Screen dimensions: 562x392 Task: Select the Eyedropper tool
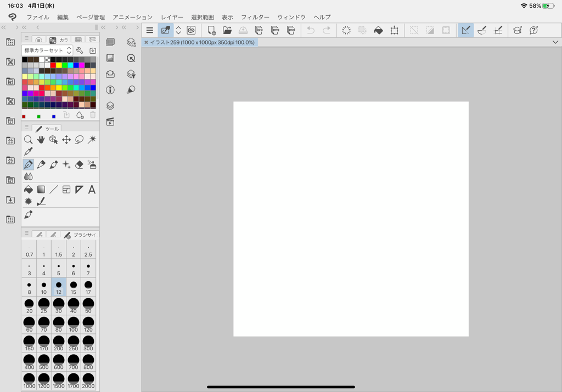pyautogui.click(x=29, y=151)
